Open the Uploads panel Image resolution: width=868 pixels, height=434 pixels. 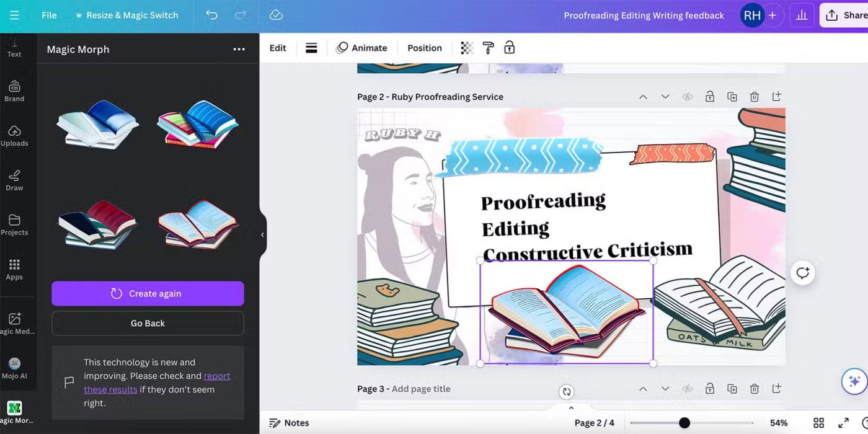14,135
